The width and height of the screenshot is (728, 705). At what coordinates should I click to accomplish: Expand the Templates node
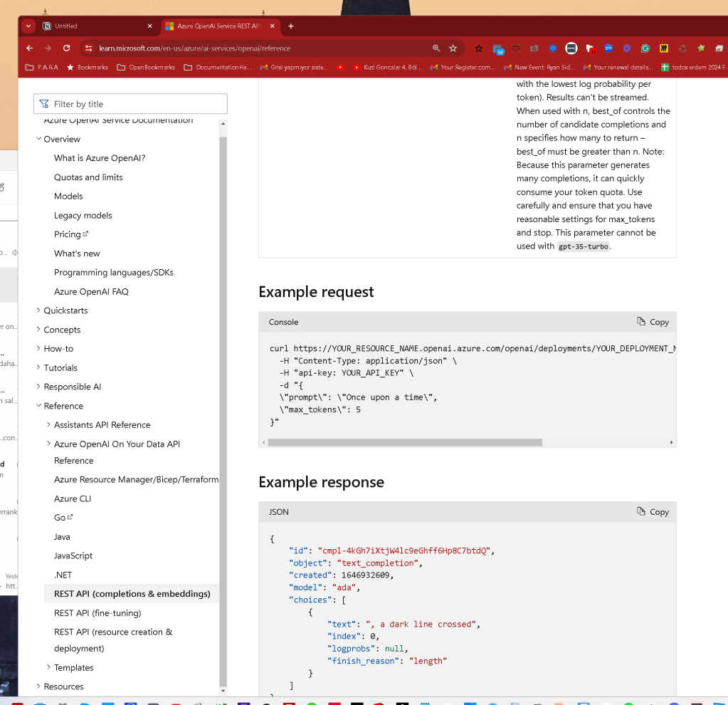(x=49, y=667)
